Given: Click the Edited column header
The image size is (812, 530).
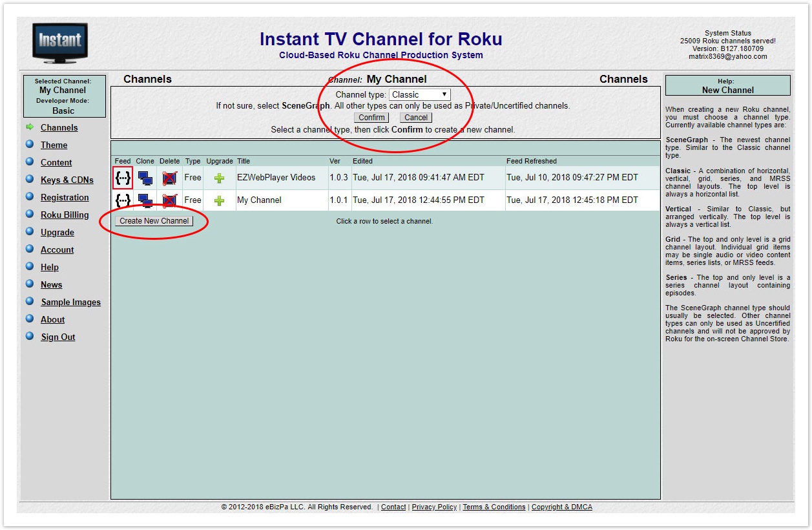Looking at the screenshot, I should tap(362, 161).
